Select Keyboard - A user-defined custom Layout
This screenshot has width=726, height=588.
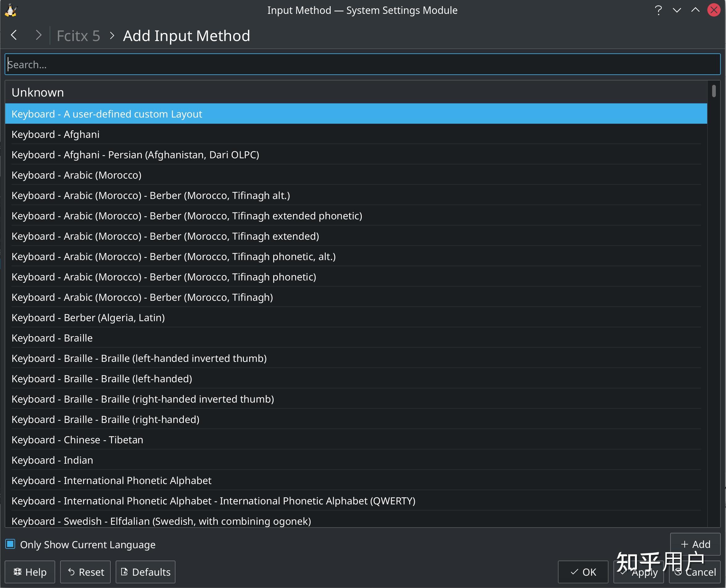pyautogui.click(x=356, y=114)
